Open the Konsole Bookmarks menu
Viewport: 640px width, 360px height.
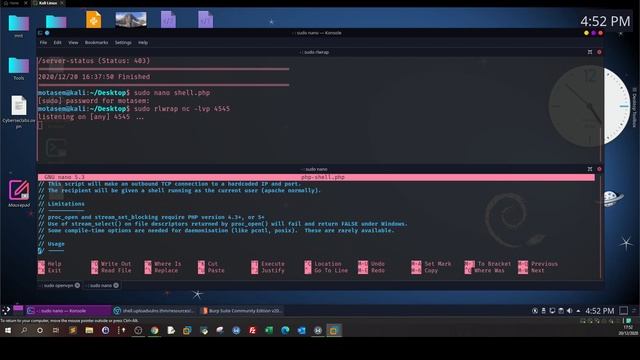point(96,42)
